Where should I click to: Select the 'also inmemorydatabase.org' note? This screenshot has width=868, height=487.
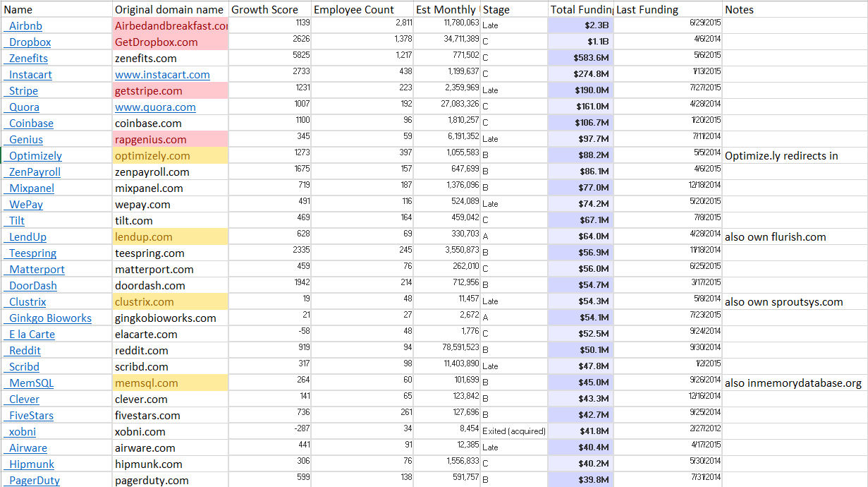point(793,383)
